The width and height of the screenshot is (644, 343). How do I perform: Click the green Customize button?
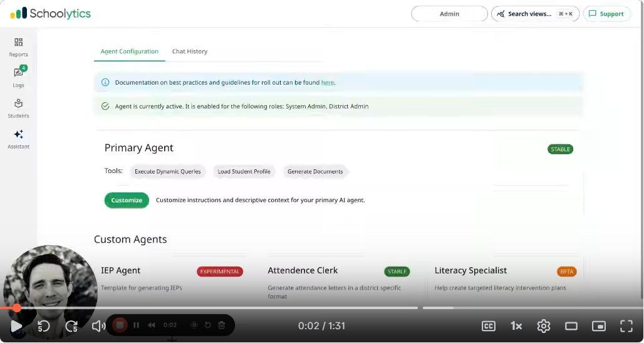(x=127, y=200)
